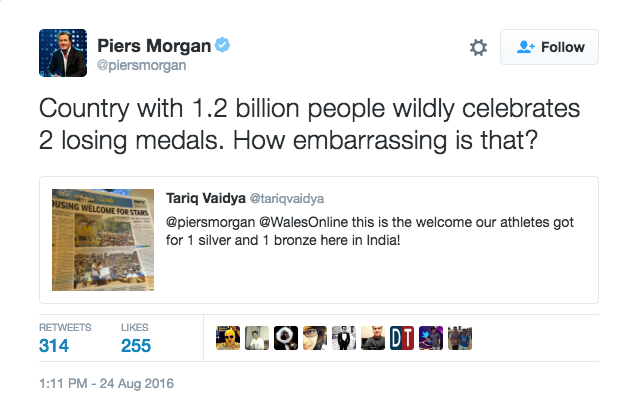Open the second liker avatar in white shirt

[257, 338]
